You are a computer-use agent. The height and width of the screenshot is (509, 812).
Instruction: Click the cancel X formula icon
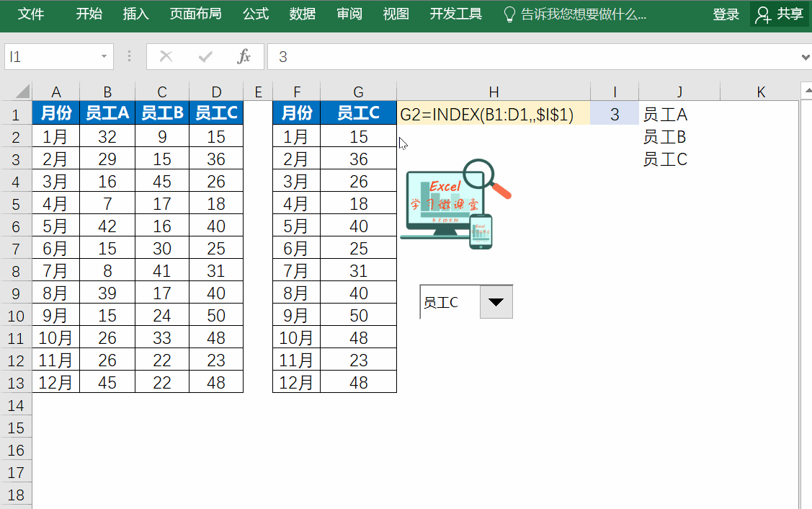166,56
